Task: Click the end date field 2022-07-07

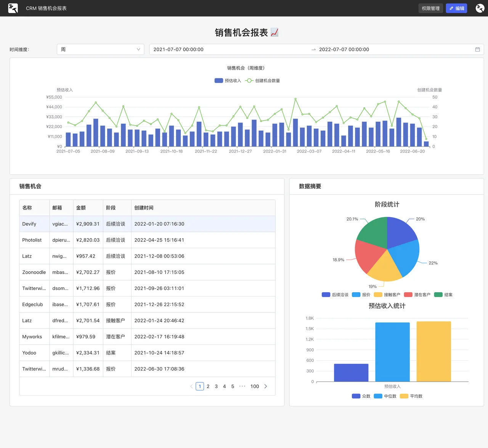Action: click(x=395, y=49)
